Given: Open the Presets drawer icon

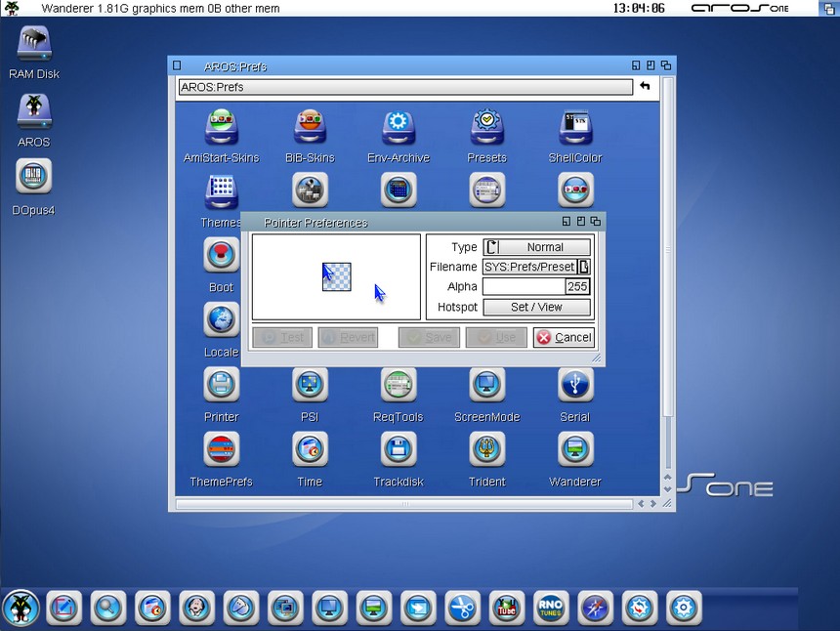Looking at the screenshot, I should 486,127.
